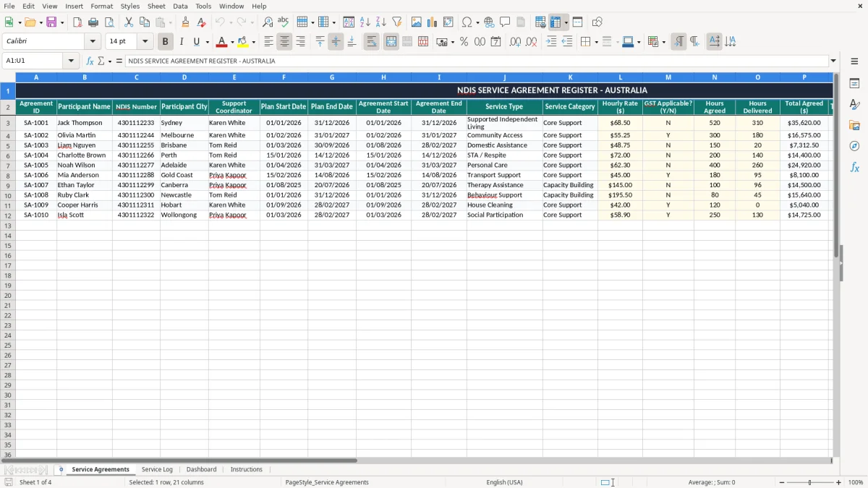
Task: Insert an image using toolbar icon
Action: coord(417,22)
